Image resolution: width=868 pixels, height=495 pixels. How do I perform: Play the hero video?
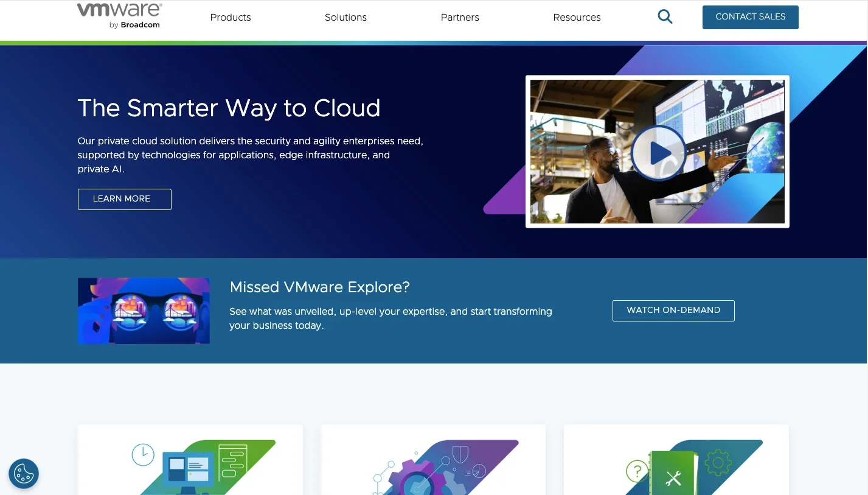[x=658, y=152]
